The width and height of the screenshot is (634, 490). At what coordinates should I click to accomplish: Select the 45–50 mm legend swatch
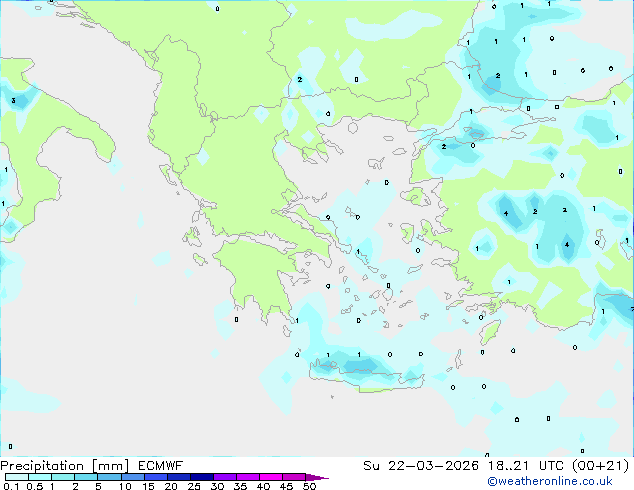pos(294,477)
